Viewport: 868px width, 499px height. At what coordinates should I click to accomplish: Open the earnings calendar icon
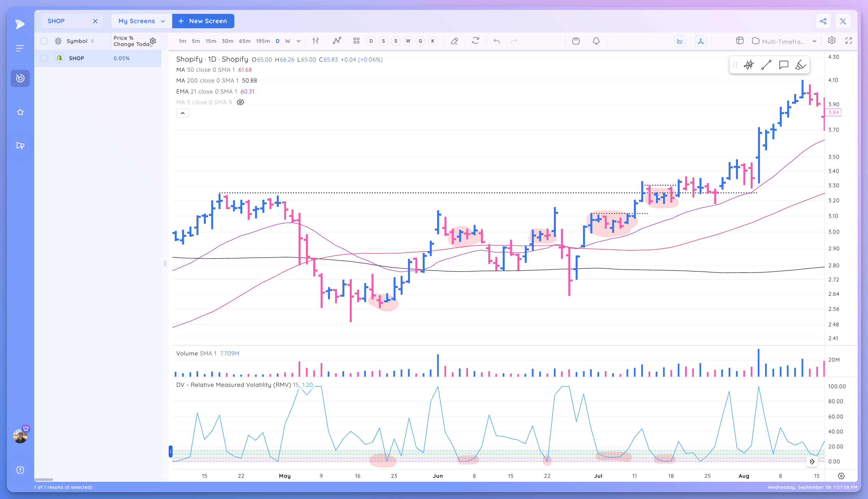tap(576, 41)
